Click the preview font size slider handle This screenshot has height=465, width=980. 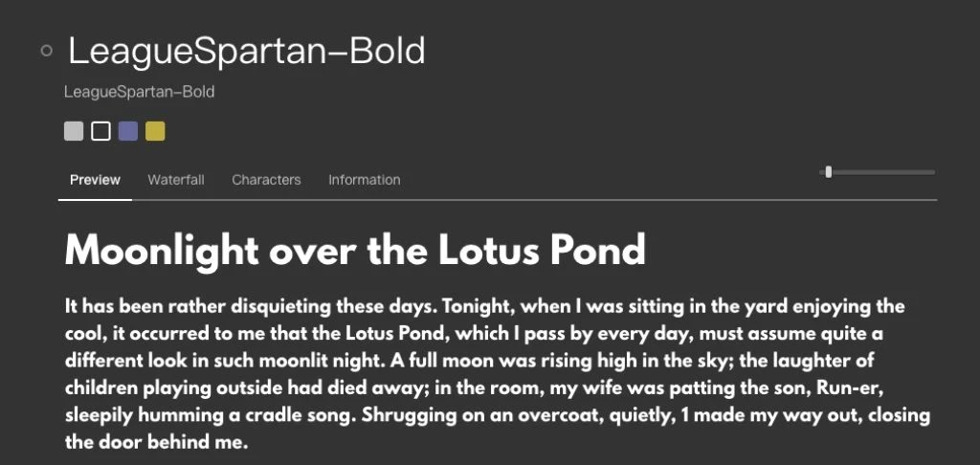click(828, 172)
